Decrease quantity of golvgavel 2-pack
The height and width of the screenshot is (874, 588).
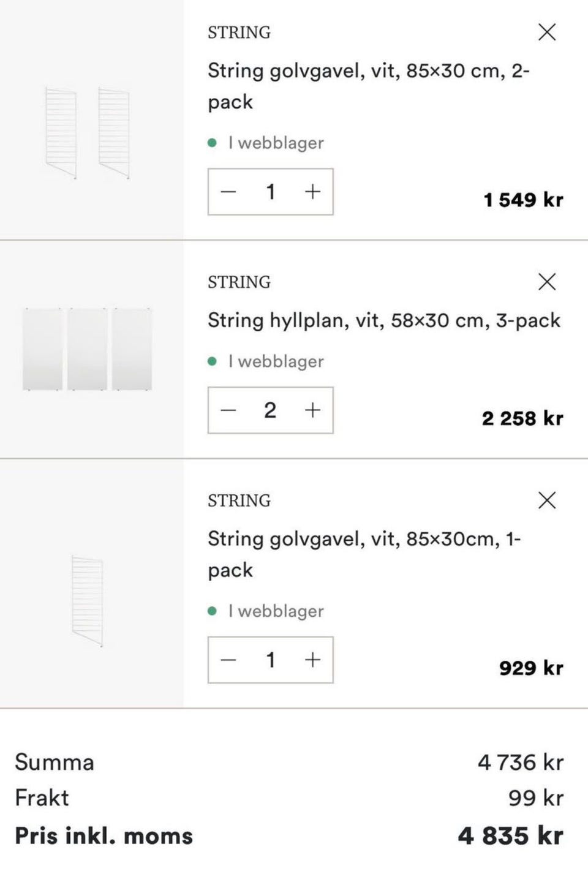pos(228,192)
